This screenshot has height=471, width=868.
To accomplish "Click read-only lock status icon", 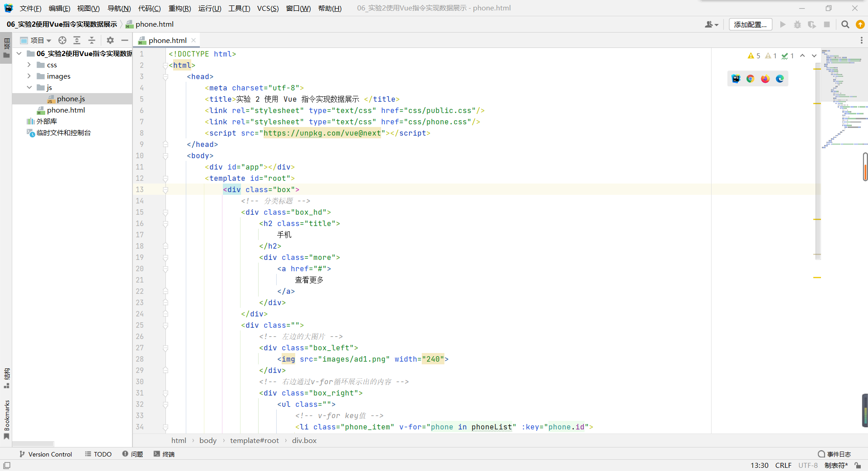I will (858, 465).
